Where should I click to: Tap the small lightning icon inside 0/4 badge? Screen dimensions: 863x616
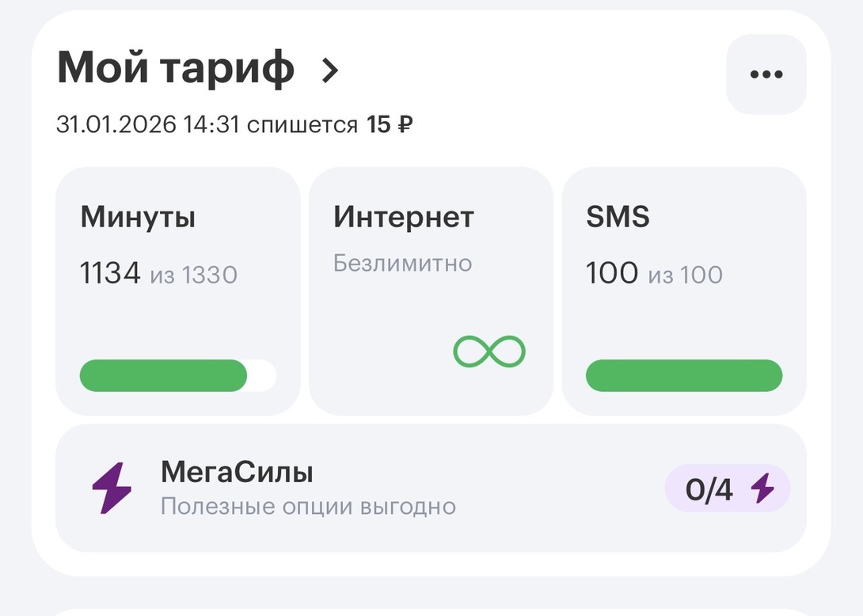762,489
